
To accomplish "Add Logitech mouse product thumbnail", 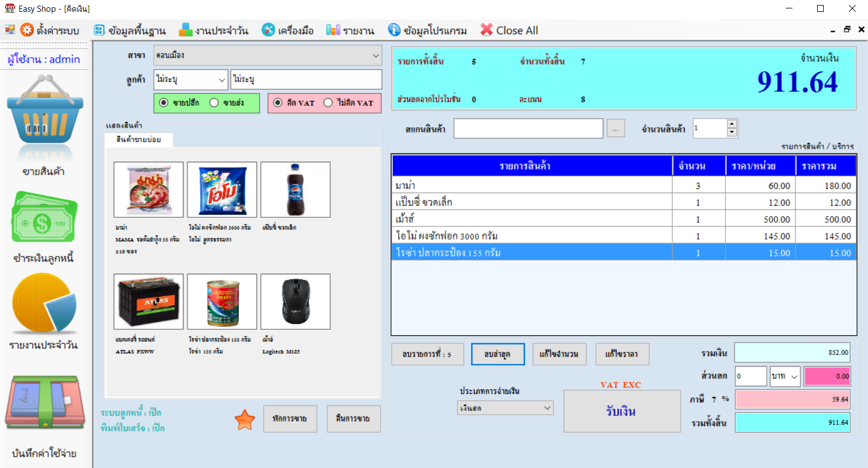I will coord(295,302).
